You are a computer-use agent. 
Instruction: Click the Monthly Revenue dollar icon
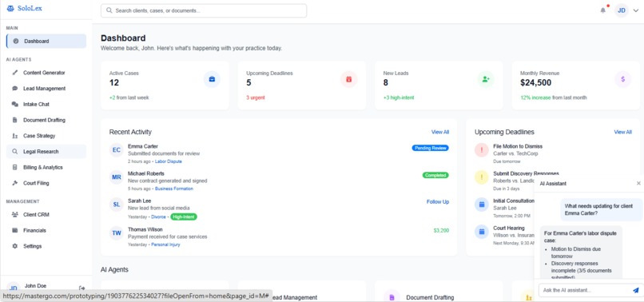622,79
